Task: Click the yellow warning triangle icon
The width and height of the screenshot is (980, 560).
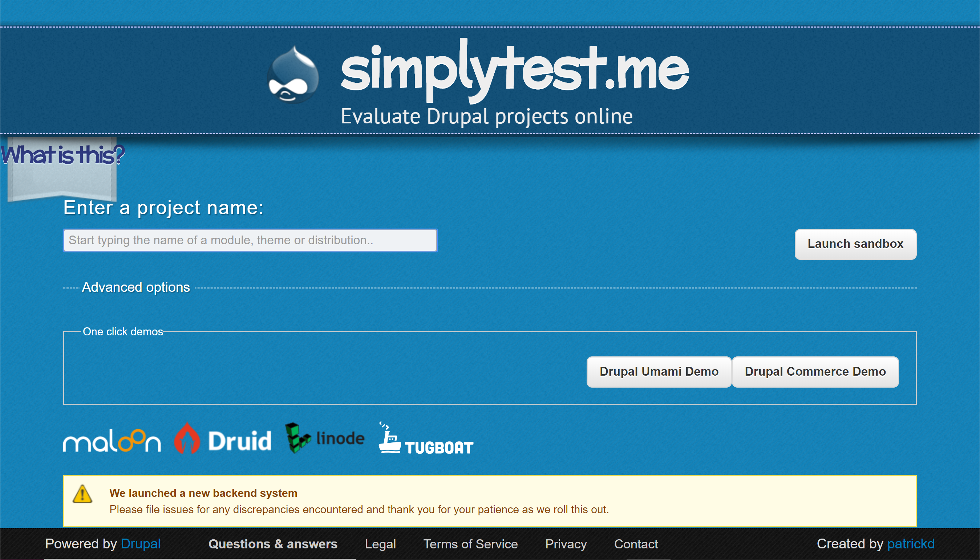Action: click(82, 494)
